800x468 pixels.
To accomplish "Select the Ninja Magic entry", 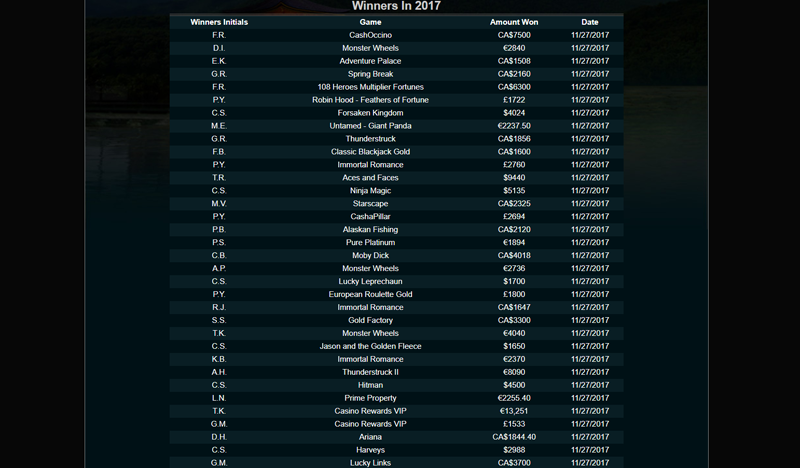I will (370, 191).
